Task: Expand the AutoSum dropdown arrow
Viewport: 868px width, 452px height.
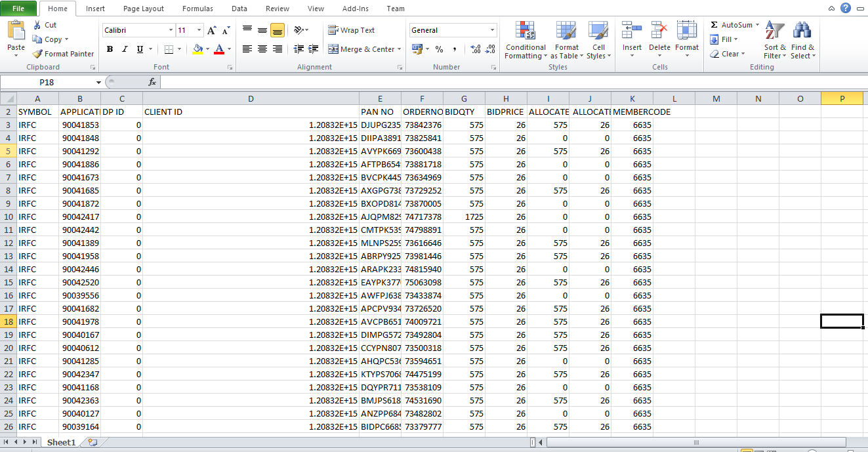Action: (x=757, y=25)
